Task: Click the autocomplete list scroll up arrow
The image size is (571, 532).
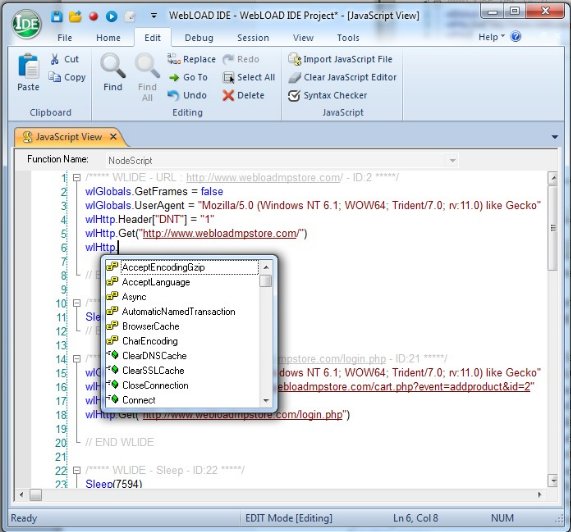Action: 266,267
